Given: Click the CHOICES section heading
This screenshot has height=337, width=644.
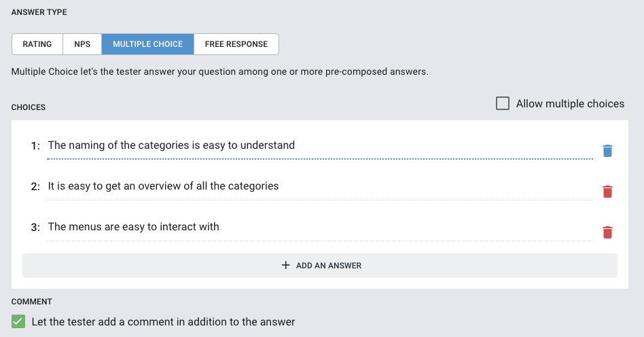Looking at the screenshot, I should pyautogui.click(x=29, y=107).
